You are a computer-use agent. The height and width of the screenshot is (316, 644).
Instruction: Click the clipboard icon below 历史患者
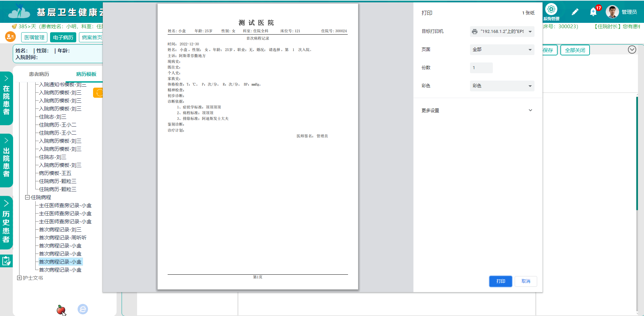(6, 261)
